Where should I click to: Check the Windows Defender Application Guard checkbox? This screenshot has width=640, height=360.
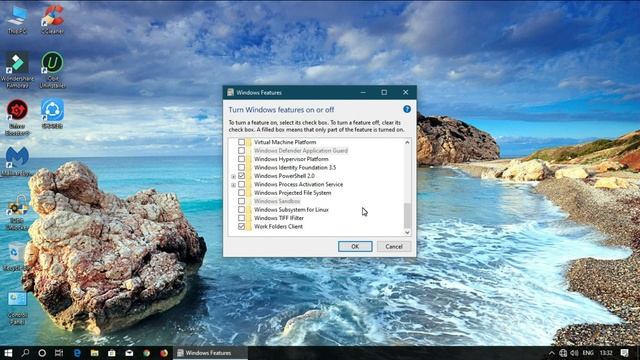tap(241, 151)
